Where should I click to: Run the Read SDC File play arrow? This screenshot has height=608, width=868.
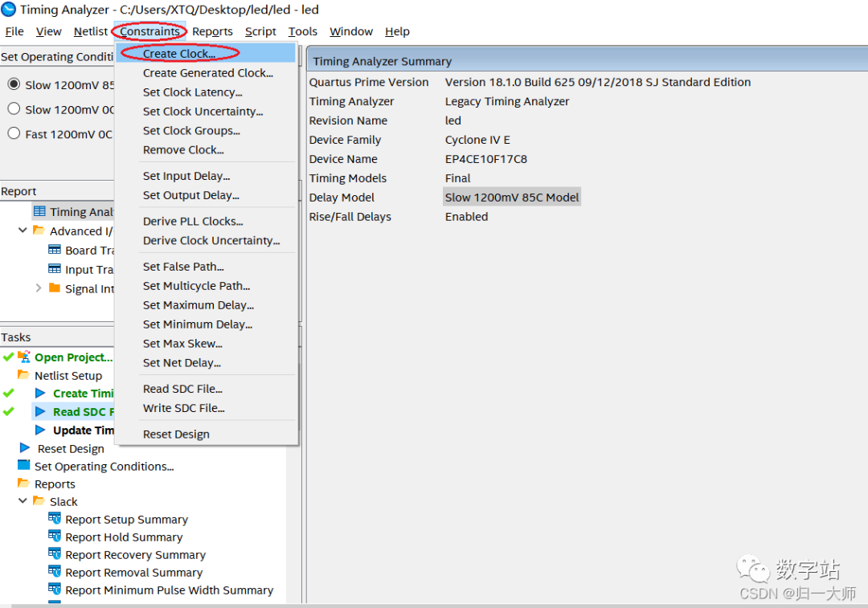pyautogui.click(x=40, y=411)
